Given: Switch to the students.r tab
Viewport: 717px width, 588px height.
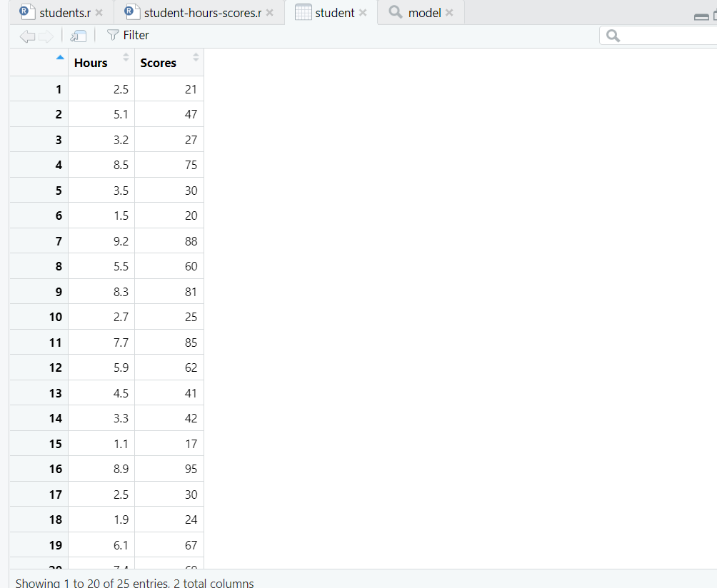Looking at the screenshot, I should (x=64, y=12).
